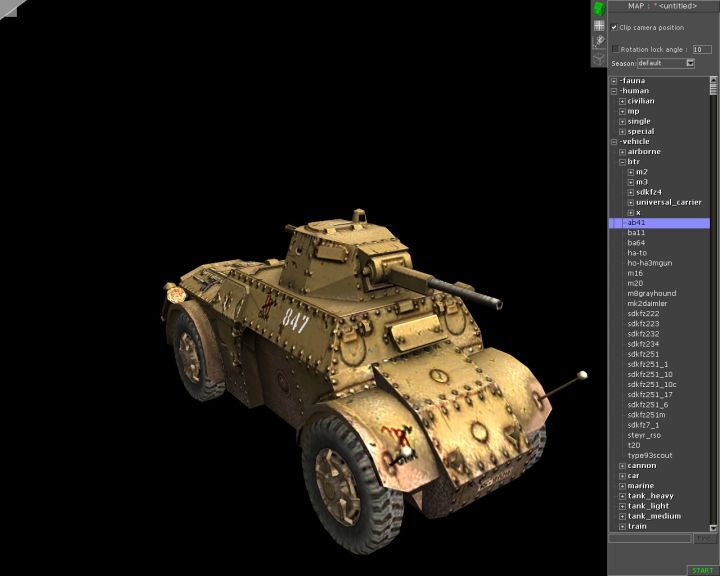Select m8grayhound vehicle entry
Image resolution: width=720 pixels, height=576 pixels.
coord(651,293)
